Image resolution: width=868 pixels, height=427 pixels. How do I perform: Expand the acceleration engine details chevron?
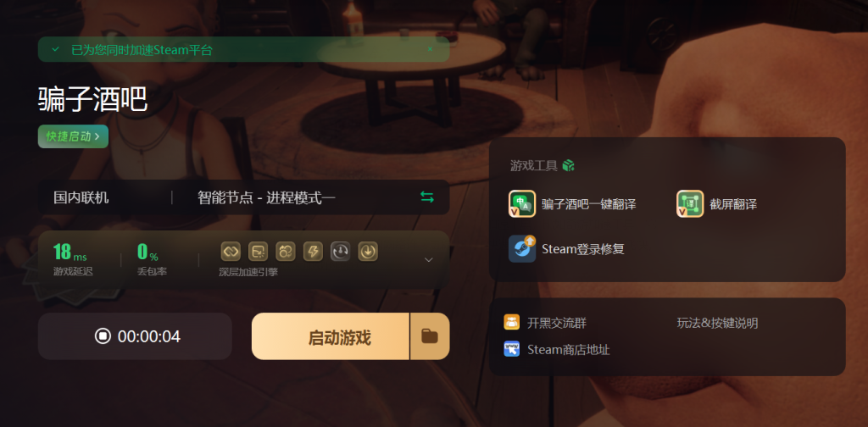point(428,259)
